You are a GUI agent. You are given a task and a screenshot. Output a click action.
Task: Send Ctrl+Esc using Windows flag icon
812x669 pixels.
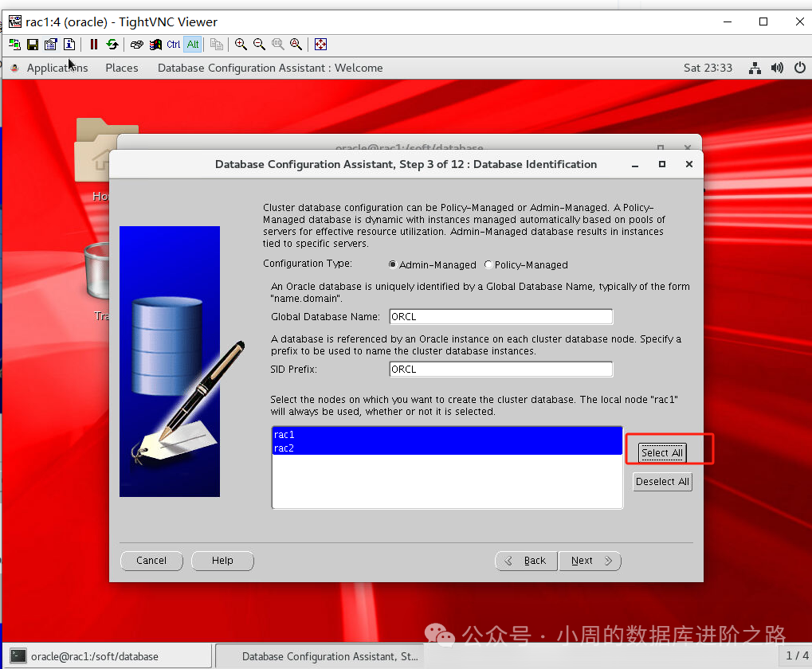[155, 45]
